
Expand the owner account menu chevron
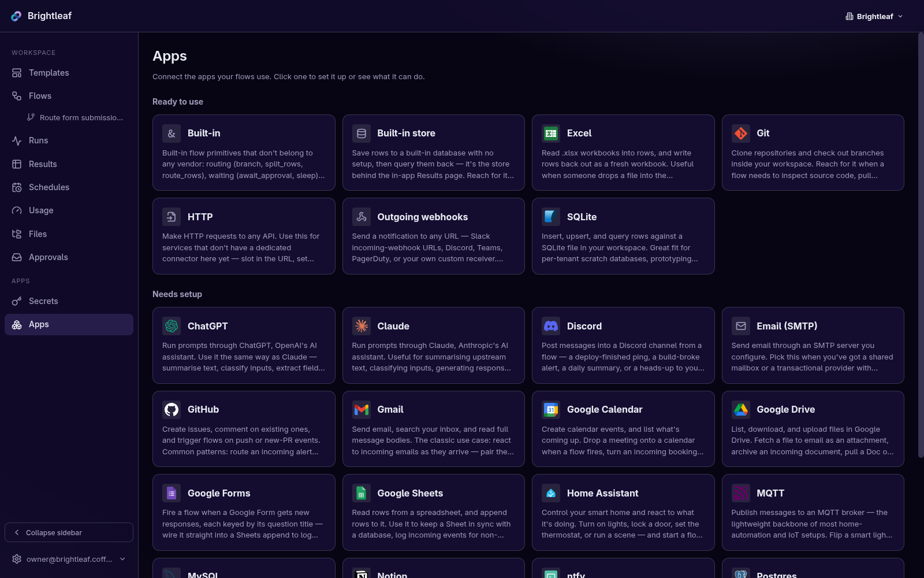(122, 559)
